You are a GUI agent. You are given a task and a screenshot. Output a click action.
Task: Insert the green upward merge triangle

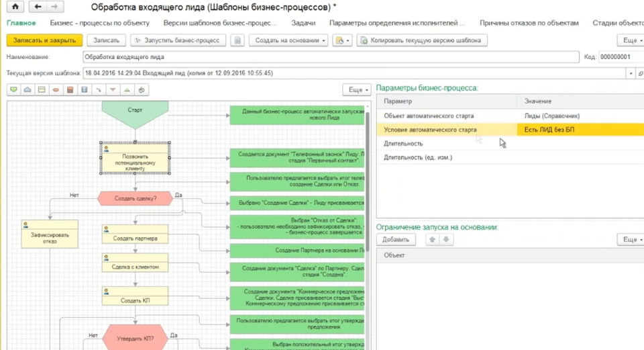pos(127,89)
